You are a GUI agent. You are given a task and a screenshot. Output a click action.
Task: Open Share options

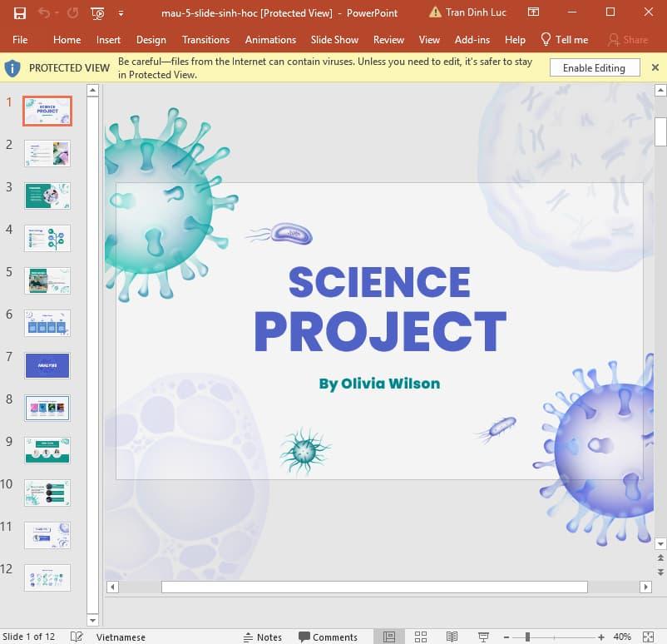(628, 39)
